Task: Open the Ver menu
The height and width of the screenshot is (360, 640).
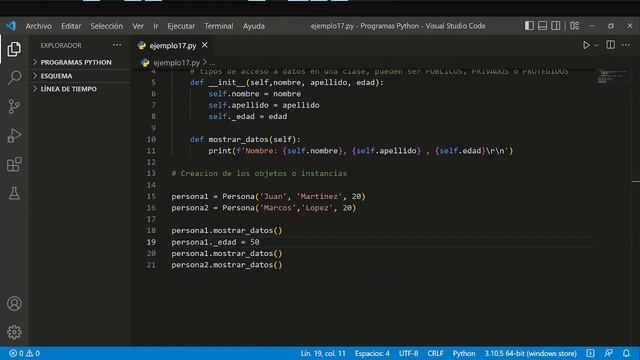Action: [x=138, y=26]
